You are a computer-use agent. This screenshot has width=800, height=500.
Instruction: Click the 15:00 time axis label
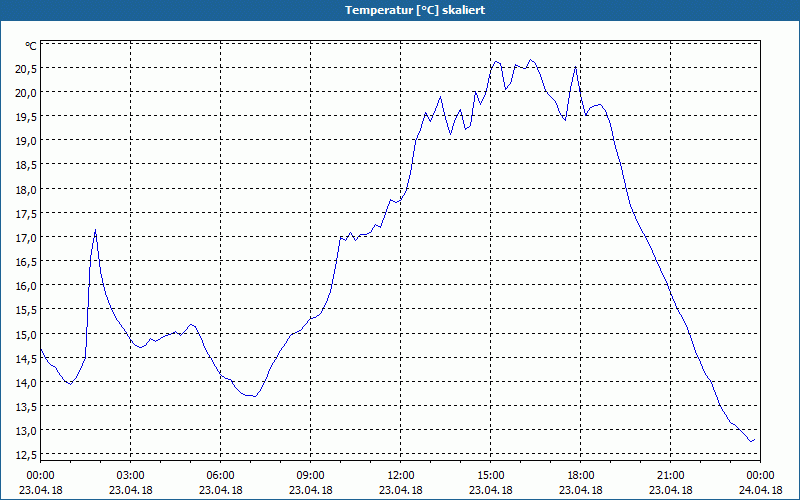(x=490, y=476)
